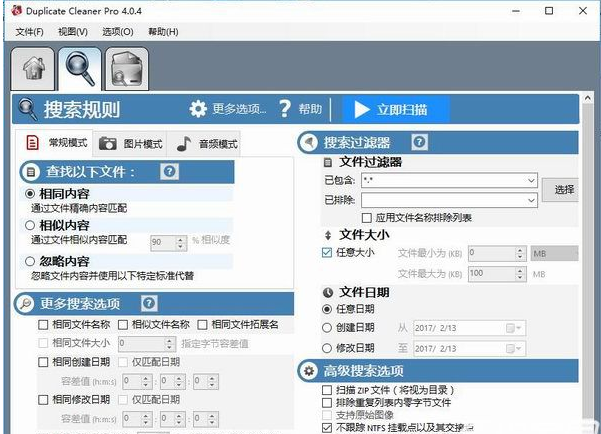Toggle the 任意大小 checkbox
Viewport: 601px width, 434px height.
[327, 253]
